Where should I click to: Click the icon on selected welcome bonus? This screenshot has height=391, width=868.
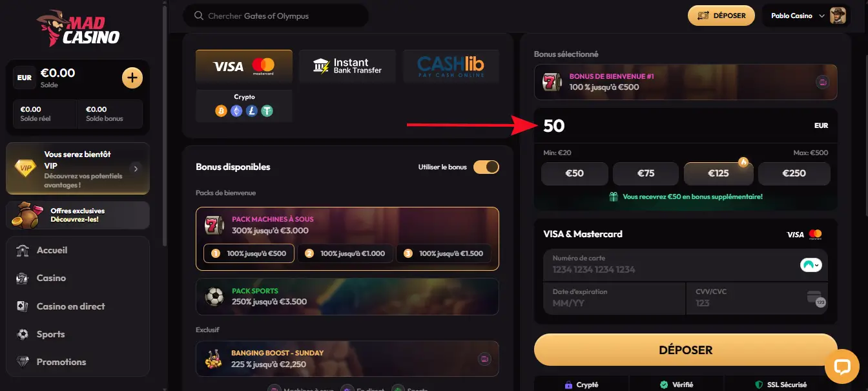pyautogui.click(x=822, y=82)
